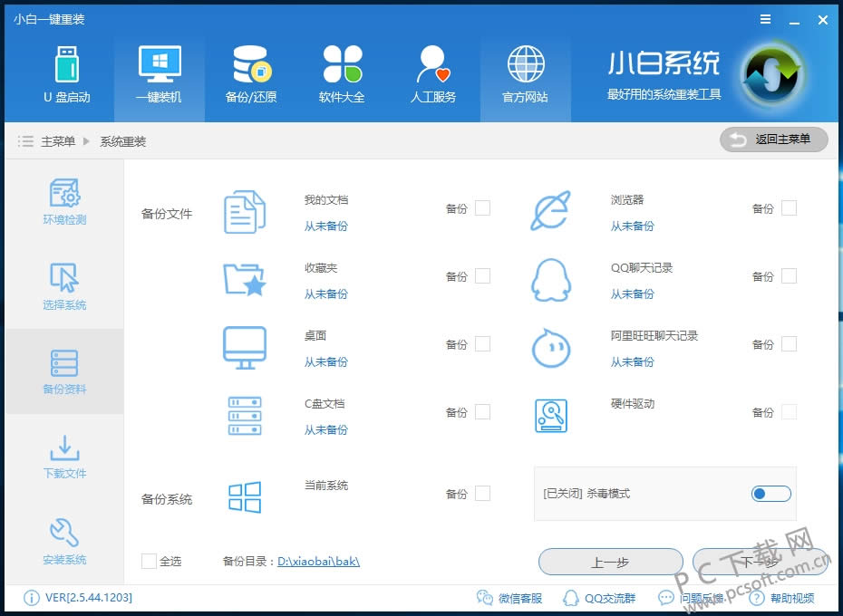
Task: Click 主菜单 in the breadcrumb
Action: 58,141
